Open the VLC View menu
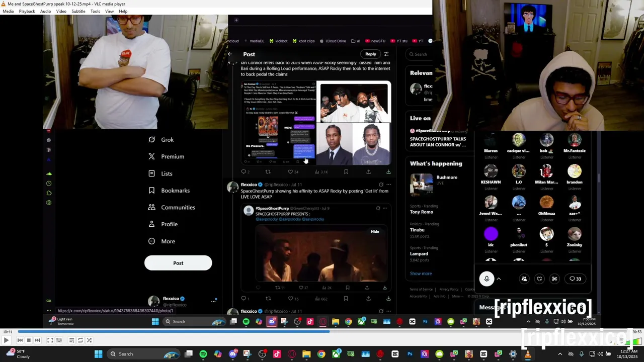The width and height of the screenshot is (644, 362). click(109, 11)
